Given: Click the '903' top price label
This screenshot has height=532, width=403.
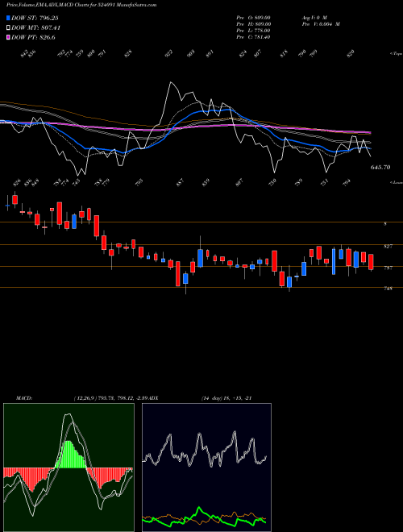Looking at the screenshot, I should [191, 53].
